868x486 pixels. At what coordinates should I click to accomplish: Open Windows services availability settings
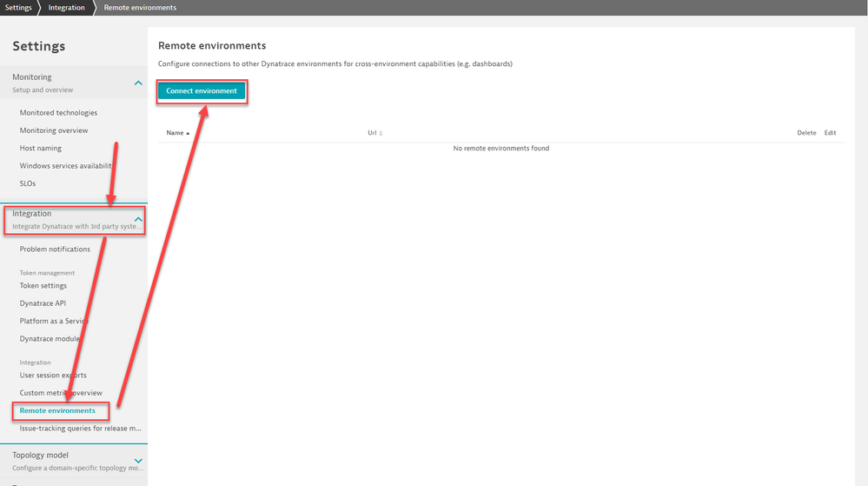pyautogui.click(x=66, y=166)
